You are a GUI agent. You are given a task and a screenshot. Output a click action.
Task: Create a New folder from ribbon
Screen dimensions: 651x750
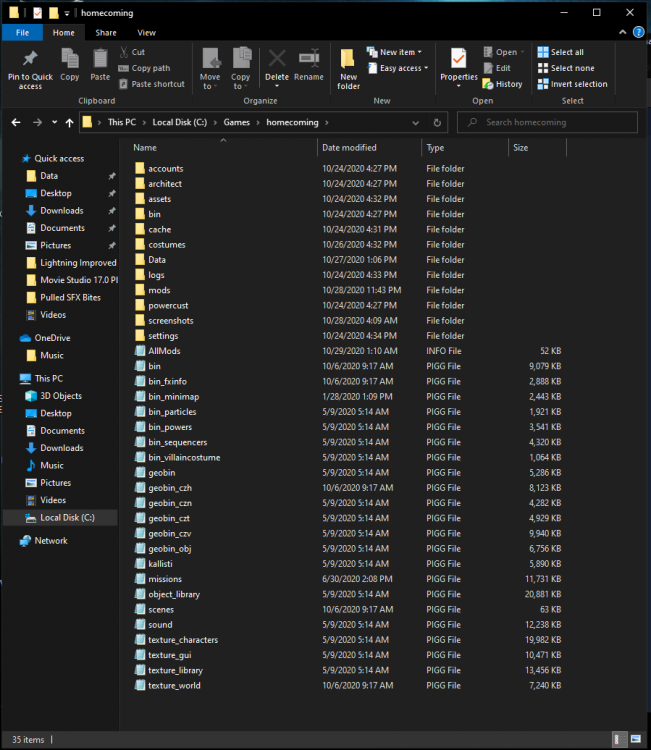pyautogui.click(x=348, y=69)
